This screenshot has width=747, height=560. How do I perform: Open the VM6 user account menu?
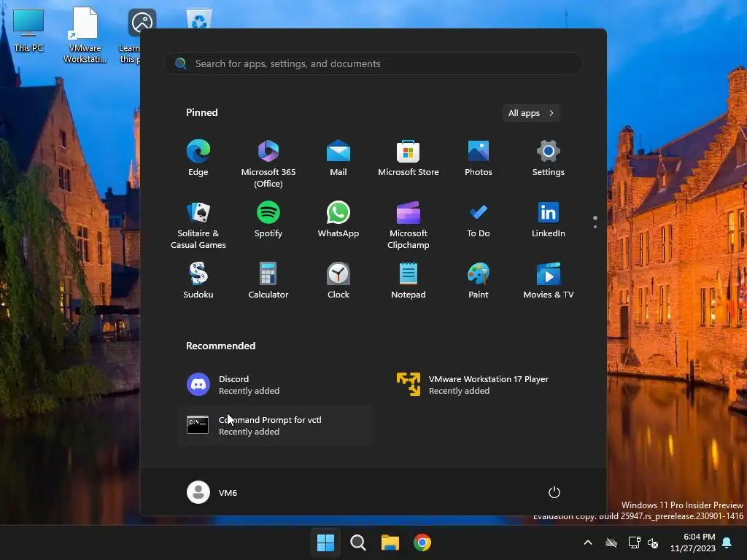pyautogui.click(x=212, y=492)
